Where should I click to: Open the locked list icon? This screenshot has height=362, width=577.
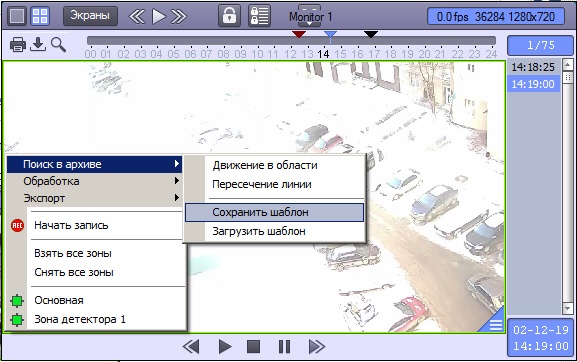pos(260,16)
